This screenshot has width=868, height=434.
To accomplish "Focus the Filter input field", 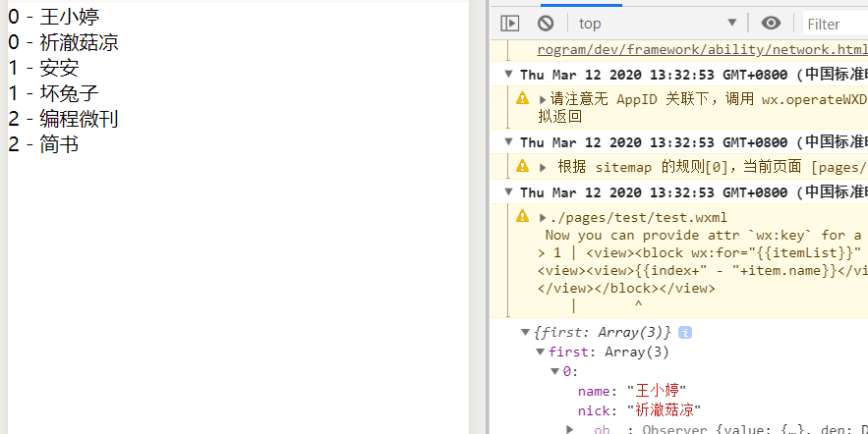I will 835,24.
